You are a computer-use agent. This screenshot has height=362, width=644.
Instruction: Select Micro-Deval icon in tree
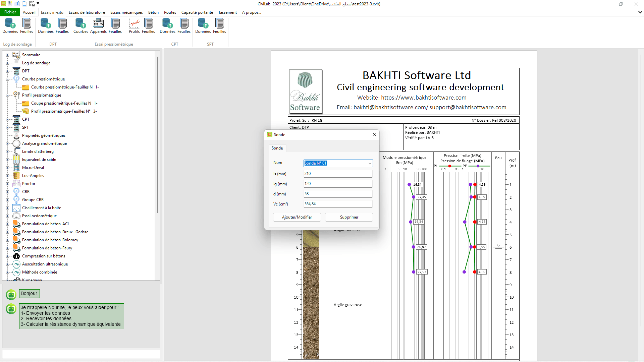click(16, 168)
